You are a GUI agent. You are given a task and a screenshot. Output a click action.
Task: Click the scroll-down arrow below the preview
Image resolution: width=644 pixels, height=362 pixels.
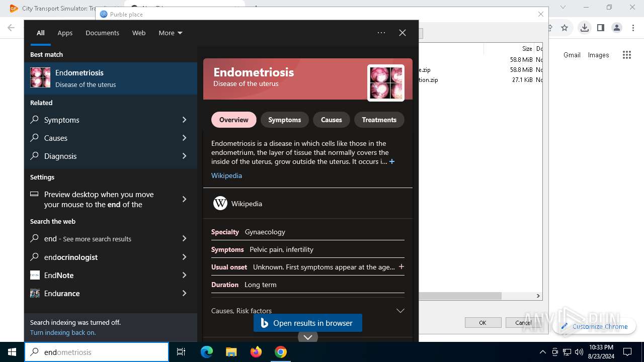coord(308,337)
